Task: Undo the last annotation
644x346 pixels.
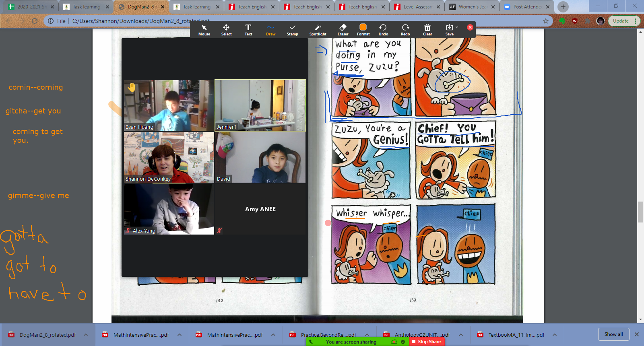Action: pos(383,30)
